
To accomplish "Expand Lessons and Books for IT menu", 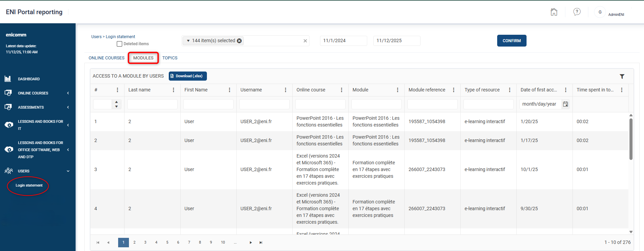I will pos(68,125).
